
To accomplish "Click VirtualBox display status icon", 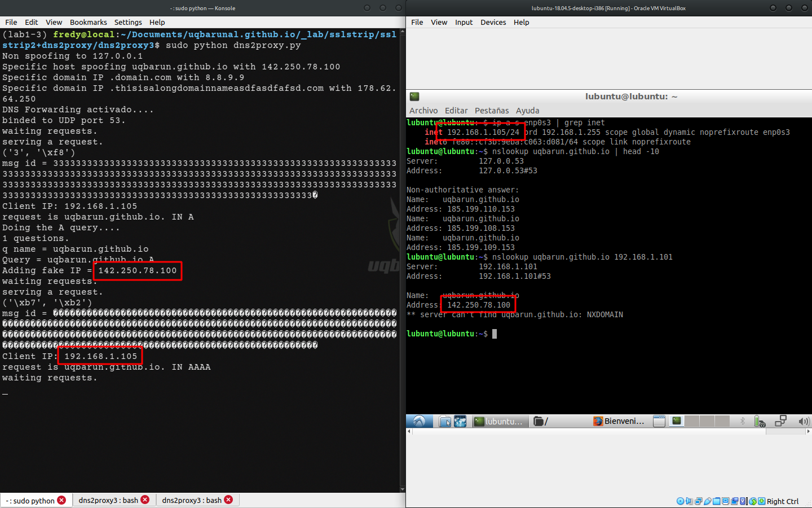I will tap(725, 501).
